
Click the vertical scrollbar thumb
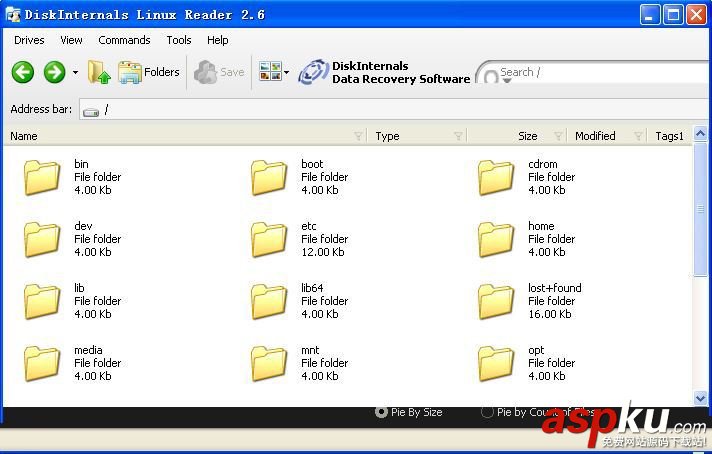point(700,209)
